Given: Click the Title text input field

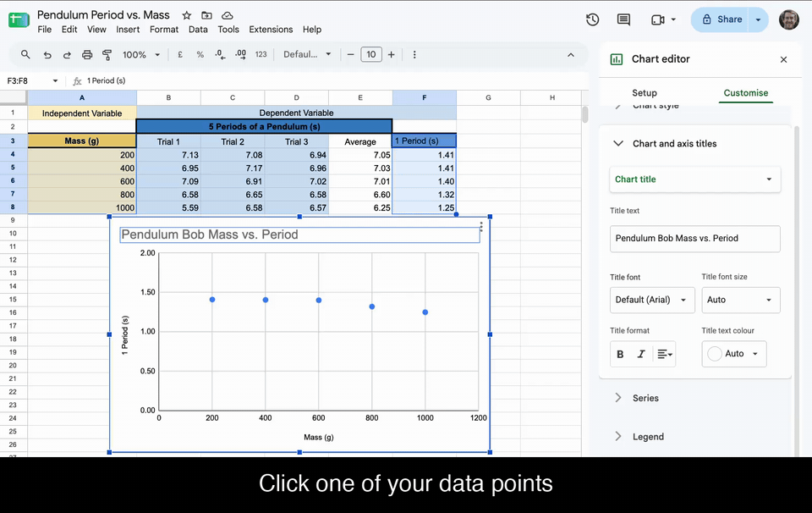Looking at the screenshot, I should pyautogui.click(x=694, y=239).
